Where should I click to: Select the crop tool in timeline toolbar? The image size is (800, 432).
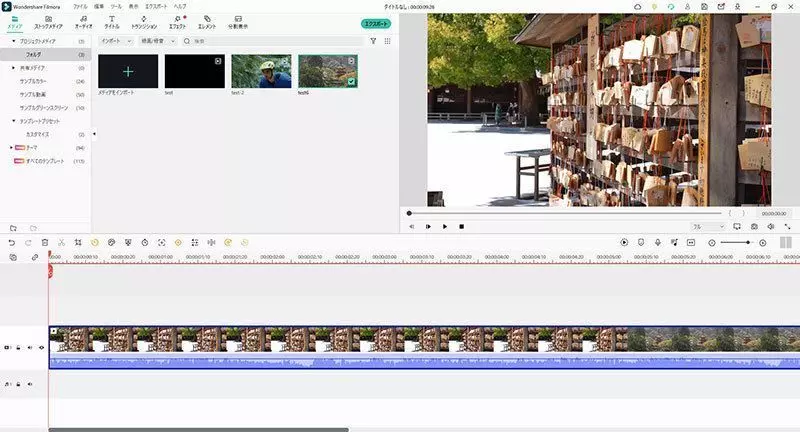[x=78, y=242]
